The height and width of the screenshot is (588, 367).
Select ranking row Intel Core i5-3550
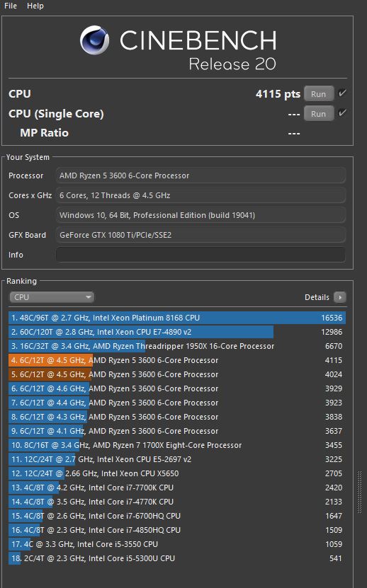point(177,544)
